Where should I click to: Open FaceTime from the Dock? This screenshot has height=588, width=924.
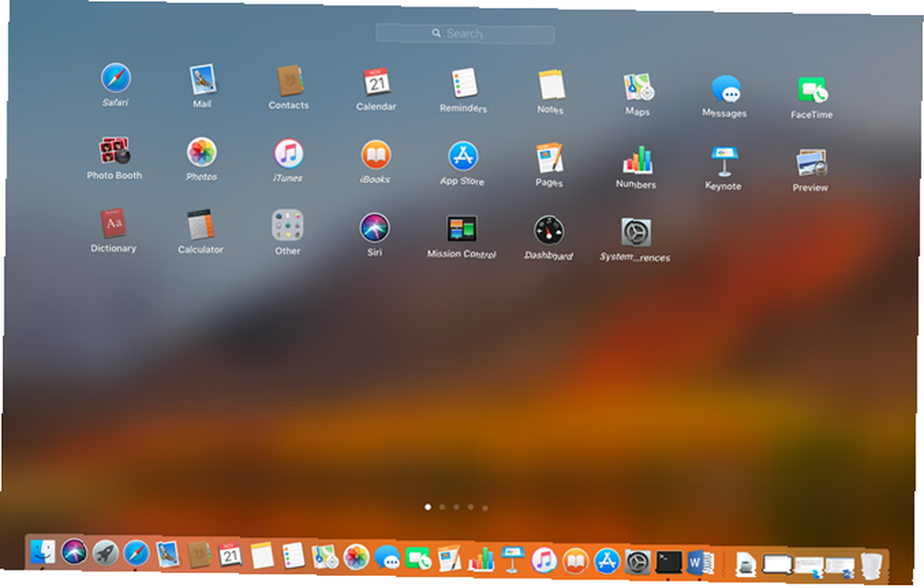click(419, 558)
